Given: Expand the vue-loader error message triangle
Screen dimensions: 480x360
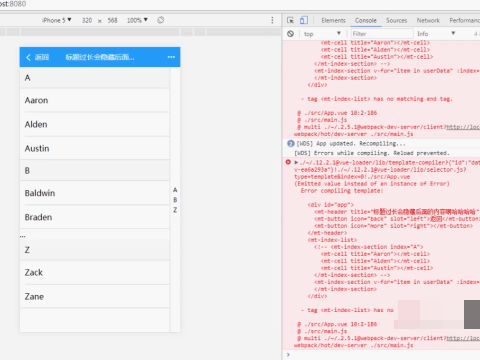Looking at the screenshot, I should click(296, 162).
